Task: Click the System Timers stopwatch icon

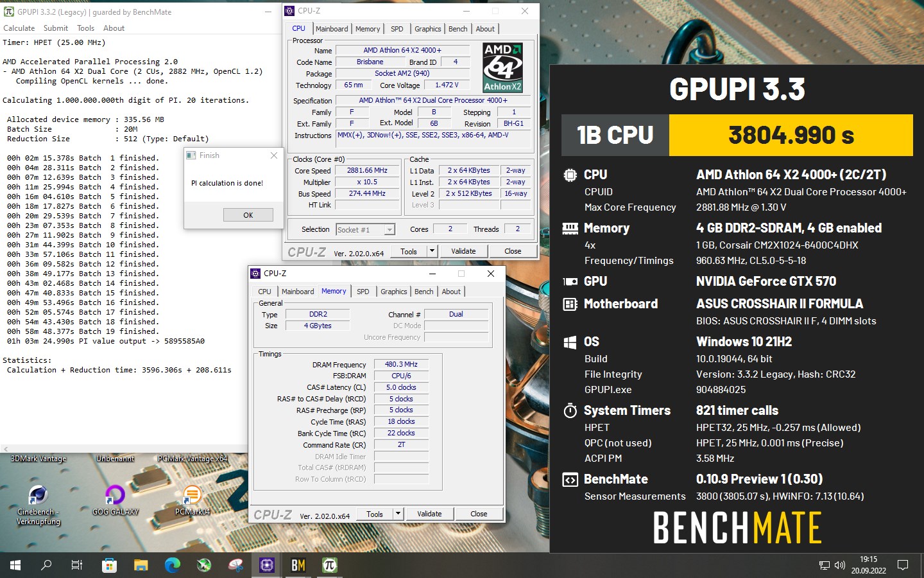Action: click(570, 410)
